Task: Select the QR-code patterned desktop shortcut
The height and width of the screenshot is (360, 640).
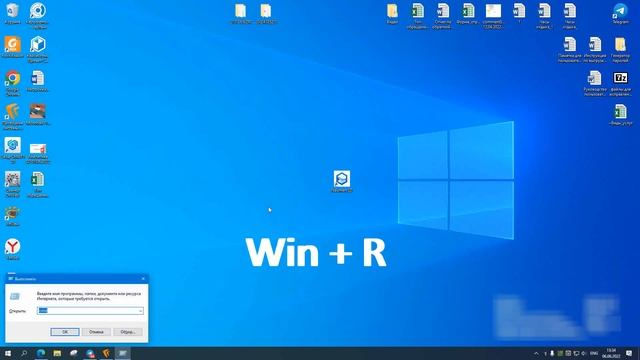Action: tap(13, 185)
